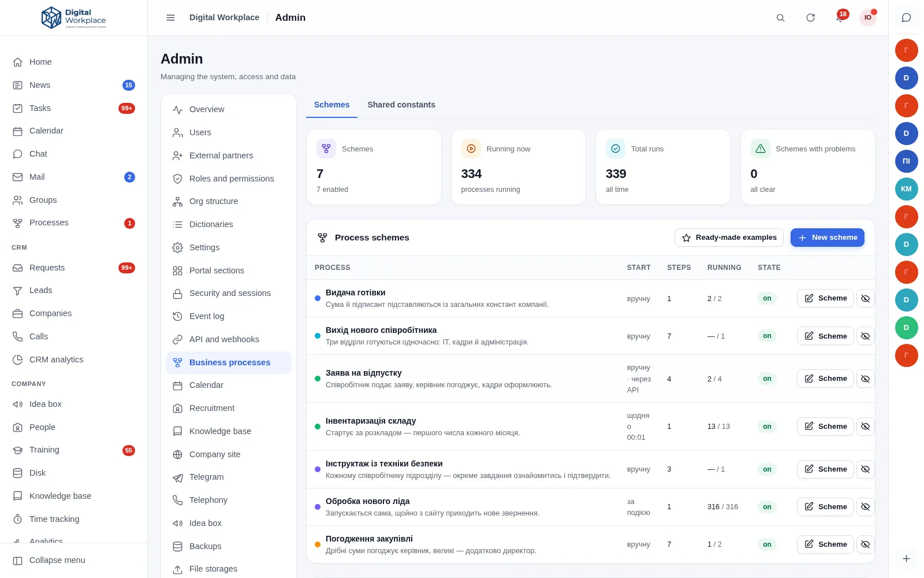The width and height of the screenshot is (924, 578).
Task: Toggle visibility of Погодження закупівлі scheme
Action: 865,544
